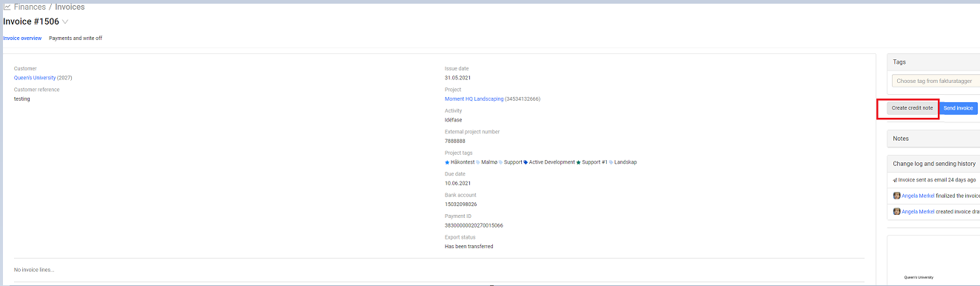The image size is (980, 286).
Task: Open Moment HQ Landscaping project link
Action: tap(474, 99)
